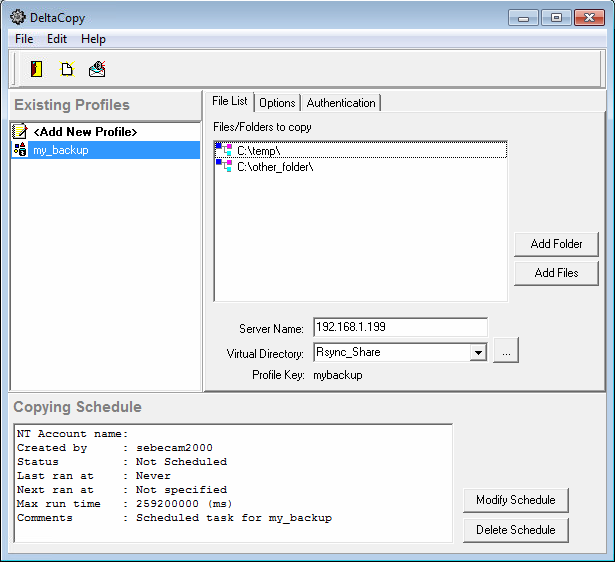
Task: Open the Help menu
Action: 93,39
